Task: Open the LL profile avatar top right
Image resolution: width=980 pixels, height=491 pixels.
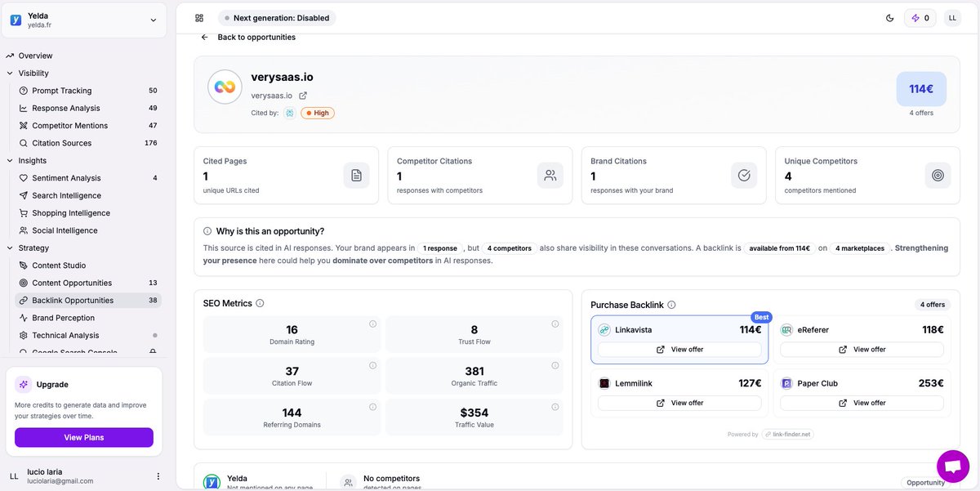Action: pos(952,18)
